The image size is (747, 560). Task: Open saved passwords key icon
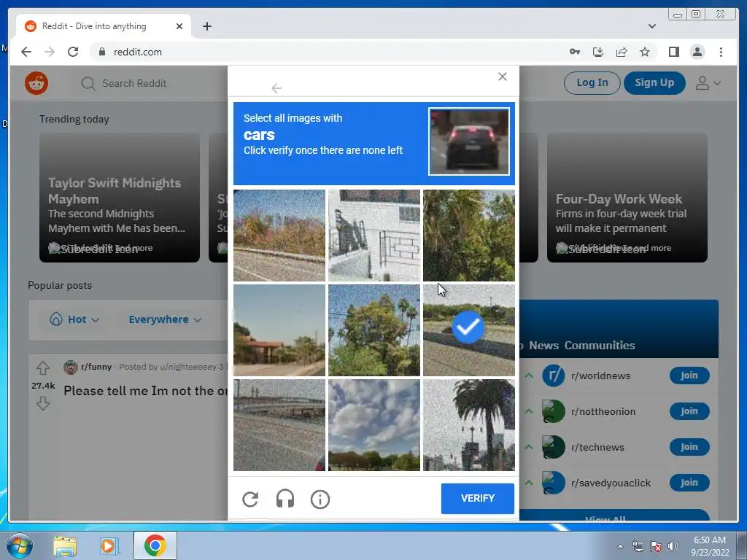pos(575,52)
